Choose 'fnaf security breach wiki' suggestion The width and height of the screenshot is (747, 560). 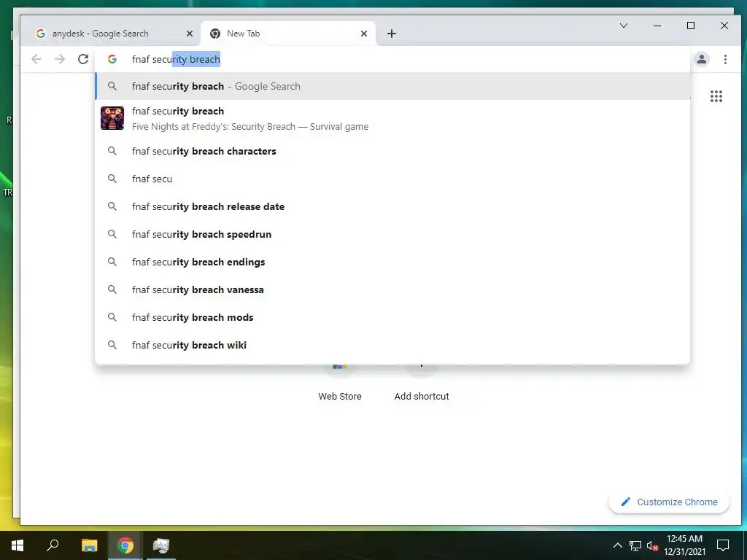[x=392, y=344]
